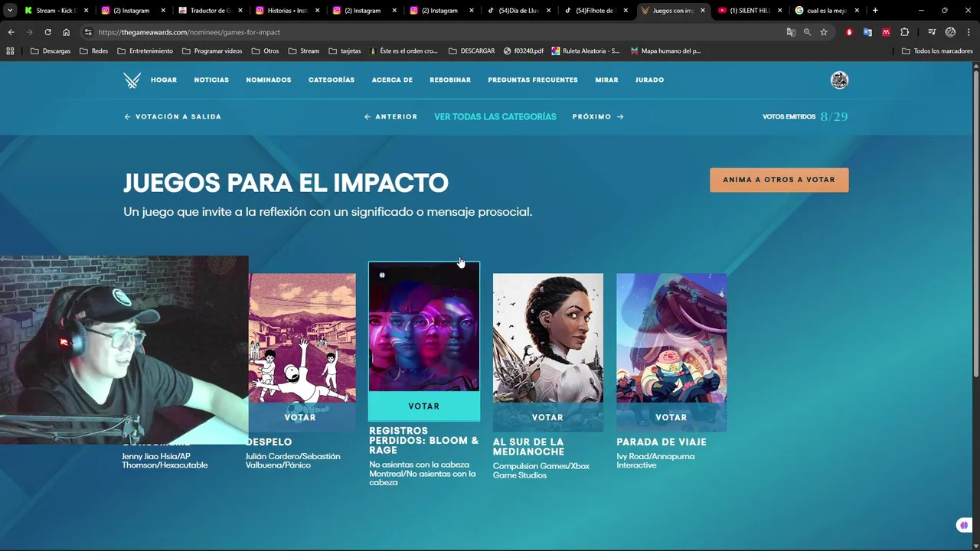Vote for Despelo
Image resolution: width=980 pixels, height=551 pixels.
[x=300, y=418]
